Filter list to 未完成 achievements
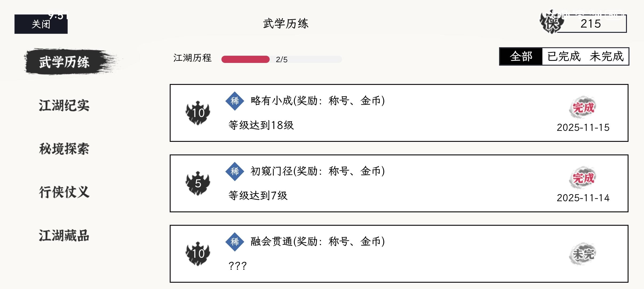This screenshot has height=289, width=644. (x=606, y=57)
